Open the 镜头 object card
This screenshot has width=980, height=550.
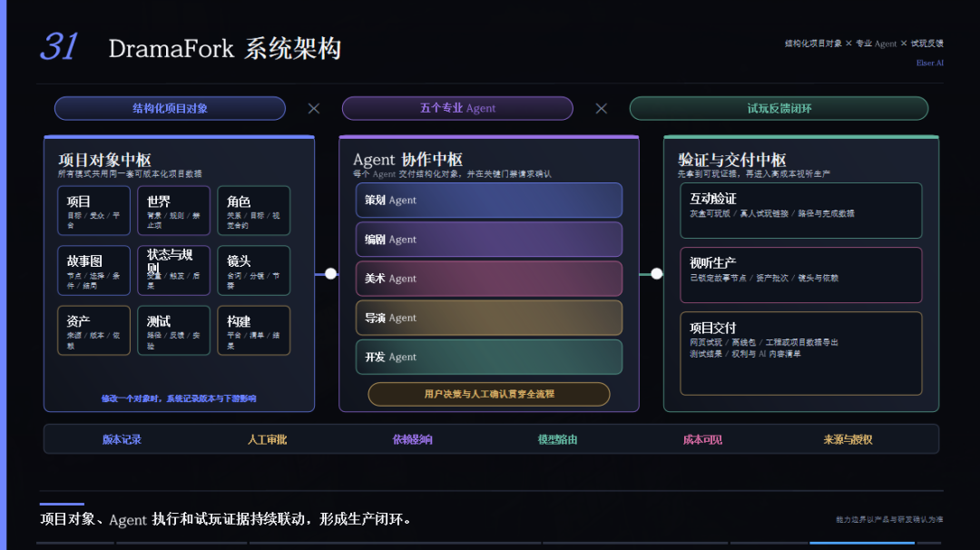tap(254, 270)
